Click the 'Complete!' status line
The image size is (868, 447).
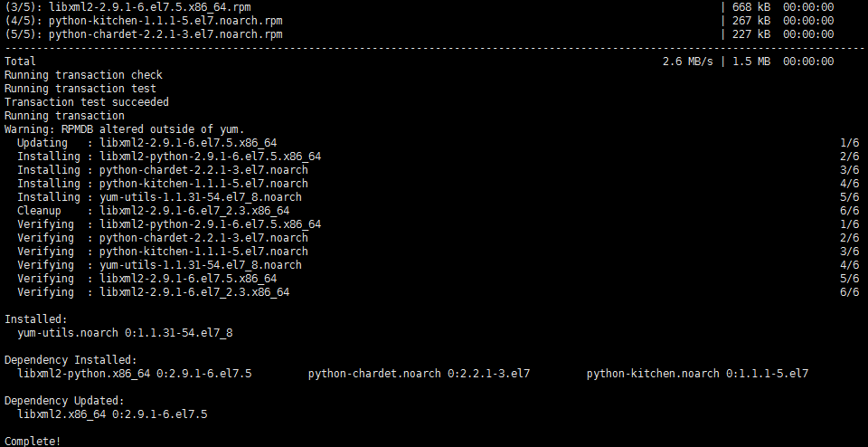coord(33,442)
